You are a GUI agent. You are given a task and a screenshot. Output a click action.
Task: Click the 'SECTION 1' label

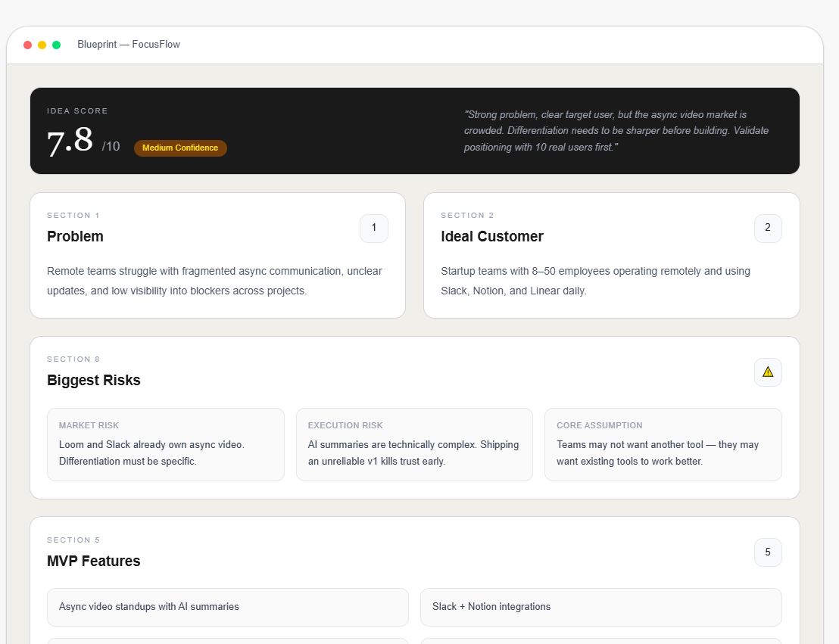point(73,216)
